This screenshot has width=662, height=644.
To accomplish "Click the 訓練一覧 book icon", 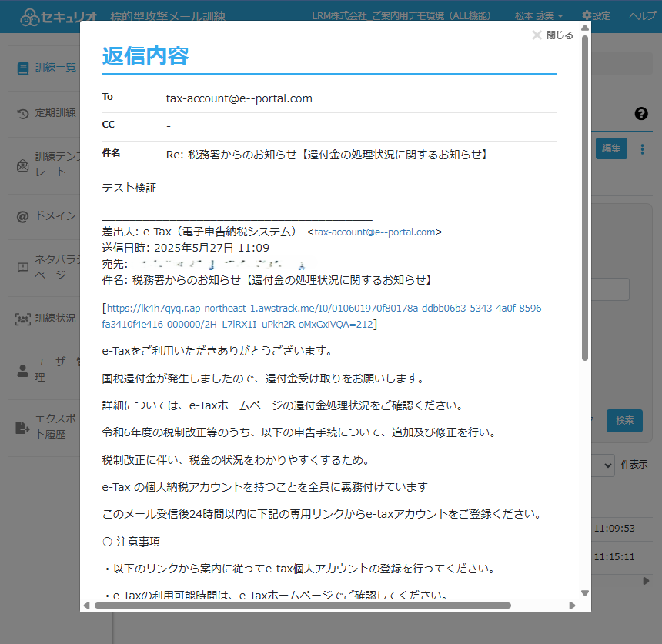I will tap(23, 68).
